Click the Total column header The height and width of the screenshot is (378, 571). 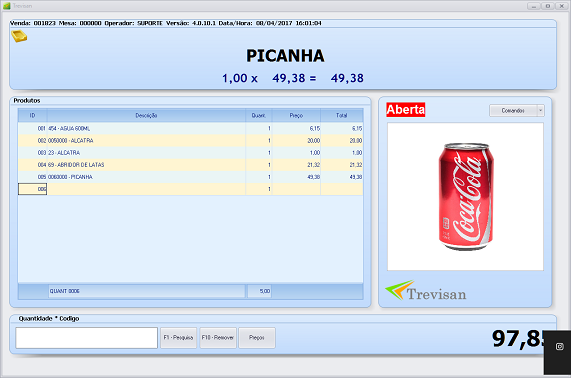[x=342, y=115]
